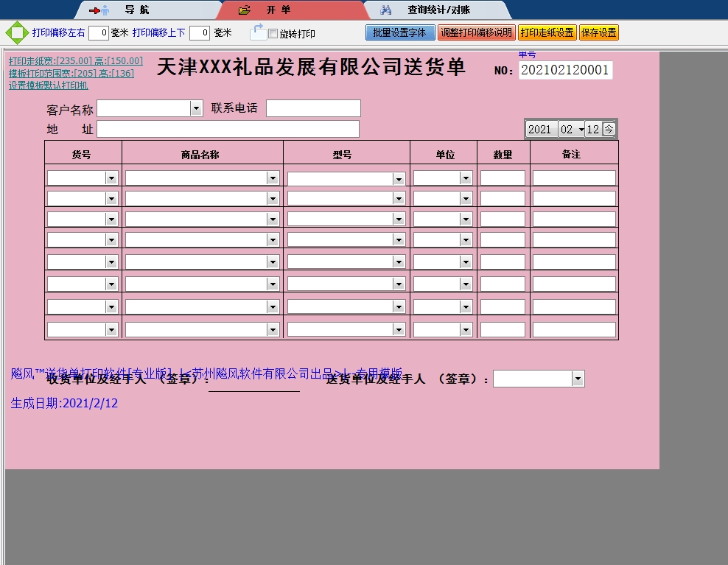The height and width of the screenshot is (565, 728).
Task: Click the 打印偏移左右 millimeter input box
Action: pos(99,32)
